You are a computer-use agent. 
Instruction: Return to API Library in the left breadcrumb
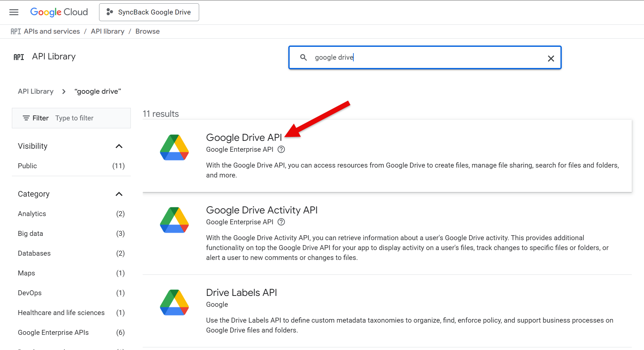pyautogui.click(x=36, y=91)
